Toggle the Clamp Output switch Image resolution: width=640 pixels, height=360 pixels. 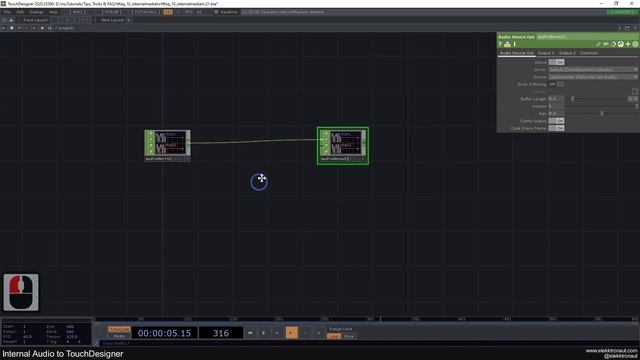click(556, 121)
